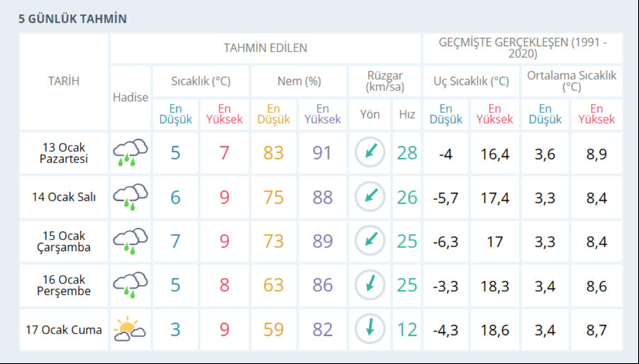Click the average high value 8,7

[597, 330]
